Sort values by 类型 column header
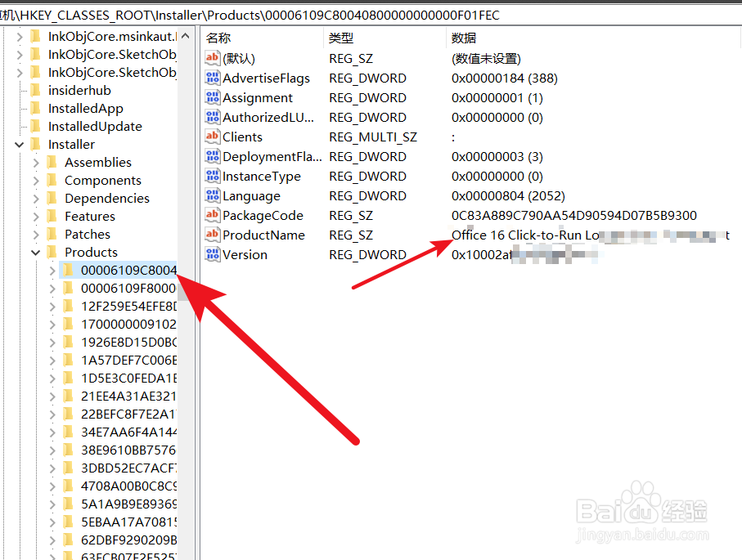The image size is (742, 560). click(x=384, y=38)
